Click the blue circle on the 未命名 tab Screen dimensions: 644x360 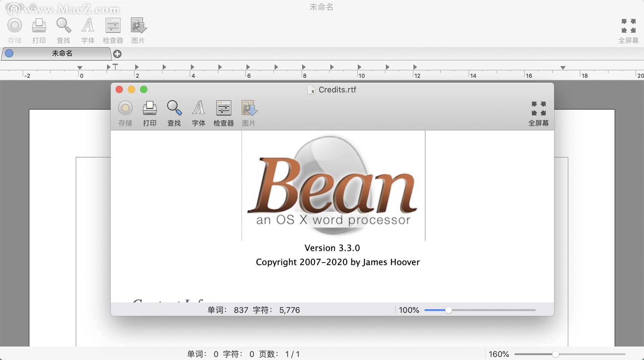[9, 53]
